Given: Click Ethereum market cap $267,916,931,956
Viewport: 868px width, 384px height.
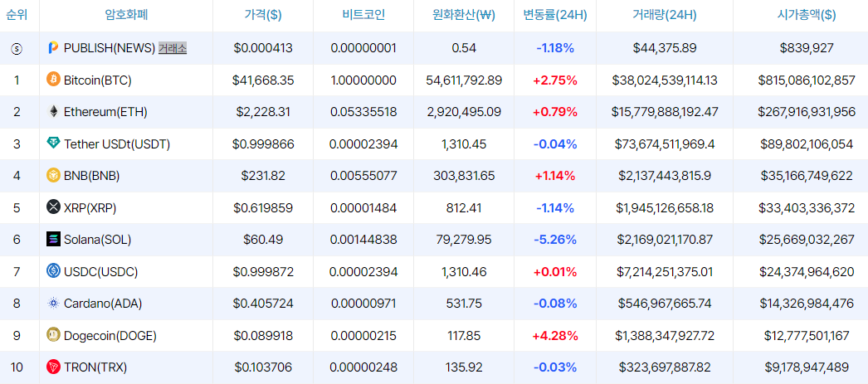Looking at the screenshot, I should point(807,112).
